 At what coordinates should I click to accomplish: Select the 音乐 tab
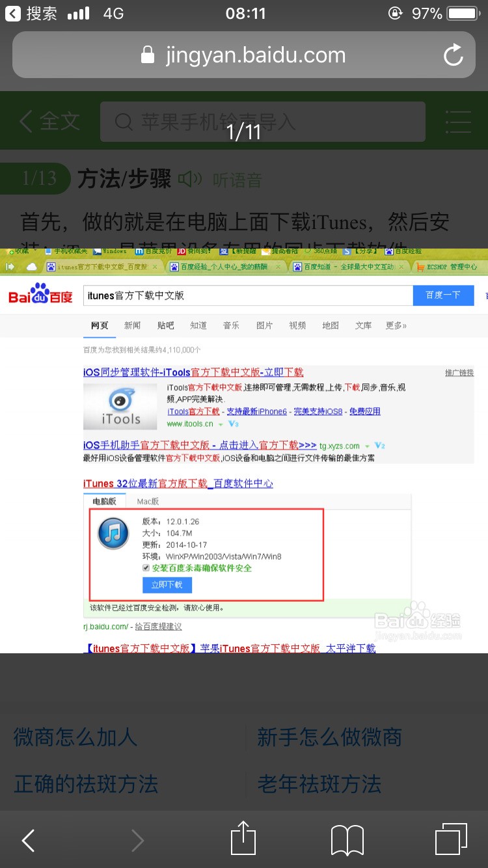tap(231, 325)
